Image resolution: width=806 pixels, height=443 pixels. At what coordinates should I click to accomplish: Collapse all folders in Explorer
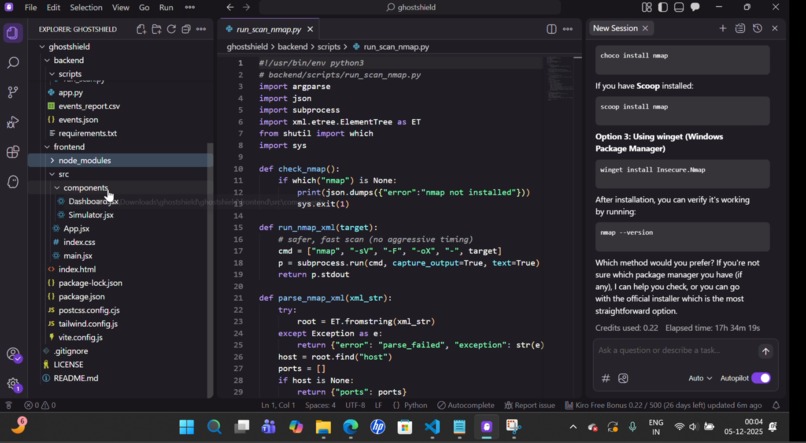pyautogui.click(x=186, y=29)
